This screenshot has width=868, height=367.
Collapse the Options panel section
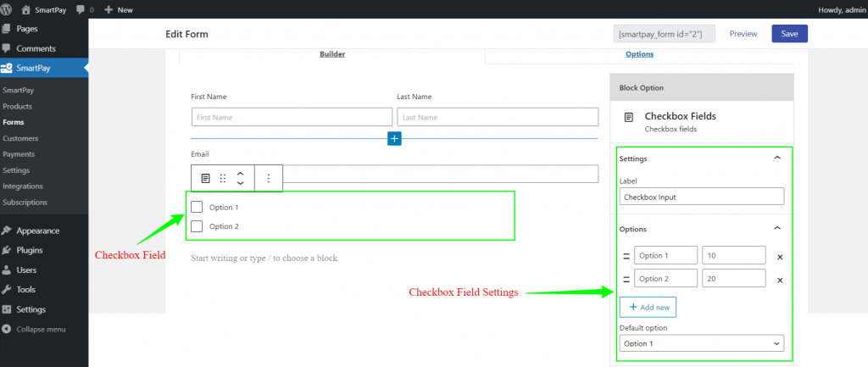777,229
